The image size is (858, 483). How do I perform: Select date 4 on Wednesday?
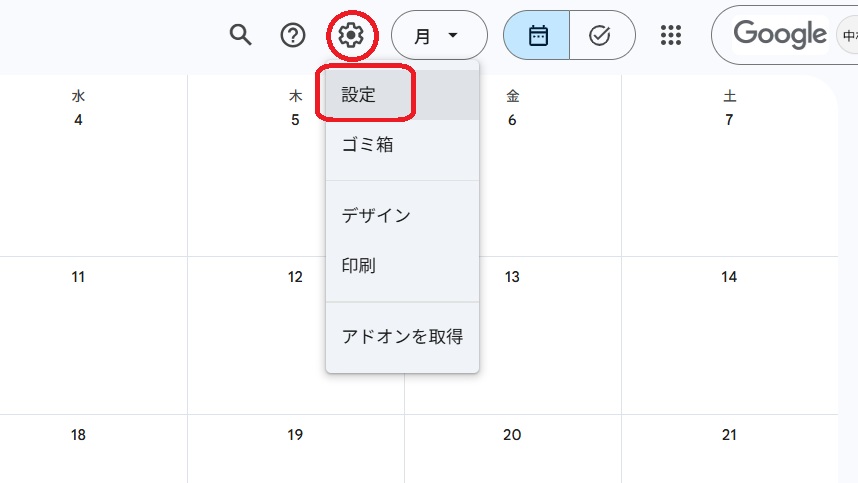tap(78, 120)
